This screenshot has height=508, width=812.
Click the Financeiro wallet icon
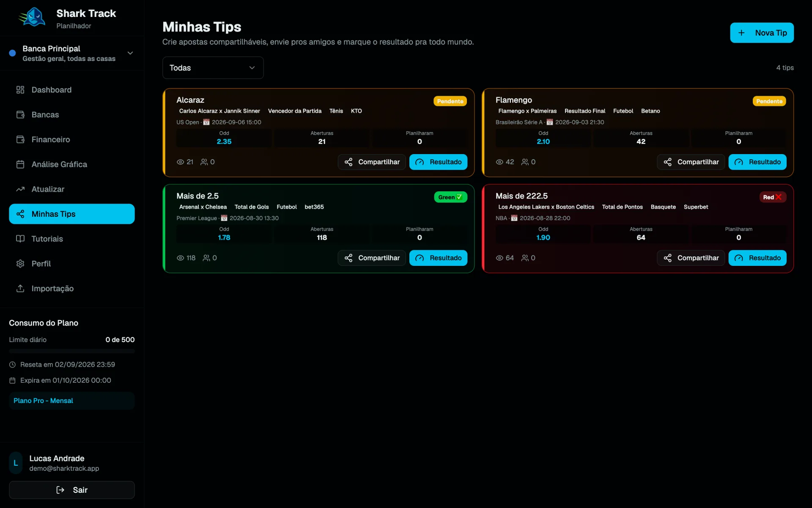click(x=20, y=139)
